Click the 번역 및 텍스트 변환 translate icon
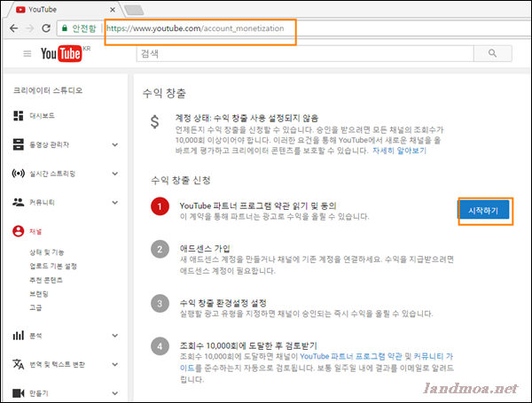Image resolution: width=532 pixels, height=403 pixels. coord(18,364)
